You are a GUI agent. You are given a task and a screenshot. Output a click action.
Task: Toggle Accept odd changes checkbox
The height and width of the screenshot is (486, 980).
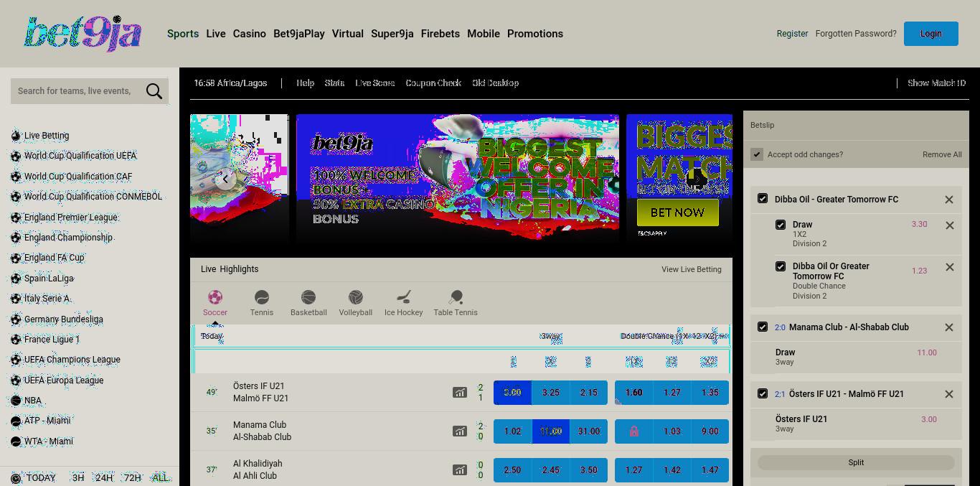pos(757,154)
